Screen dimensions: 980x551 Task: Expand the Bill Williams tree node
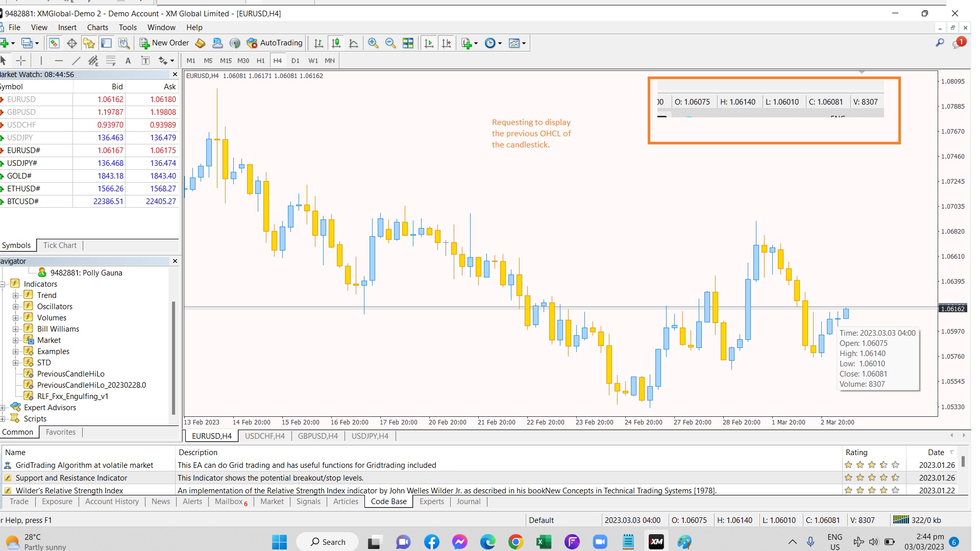16,329
